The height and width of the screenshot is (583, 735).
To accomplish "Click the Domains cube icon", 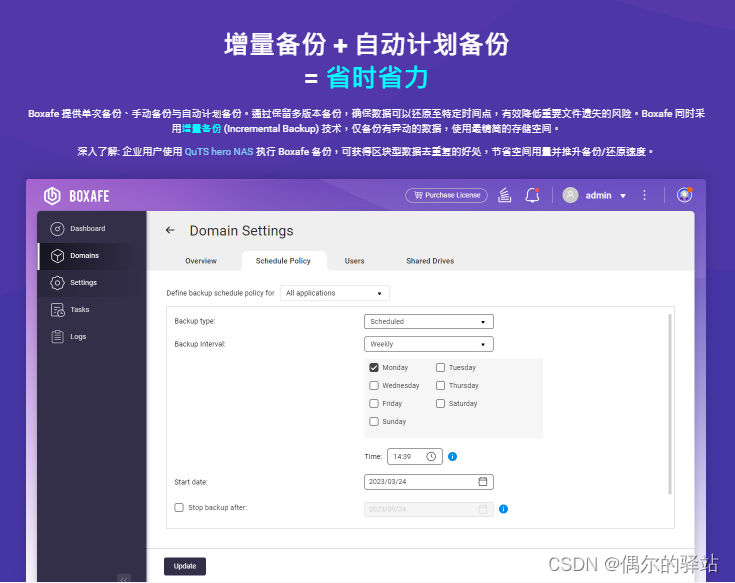I will (57, 255).
